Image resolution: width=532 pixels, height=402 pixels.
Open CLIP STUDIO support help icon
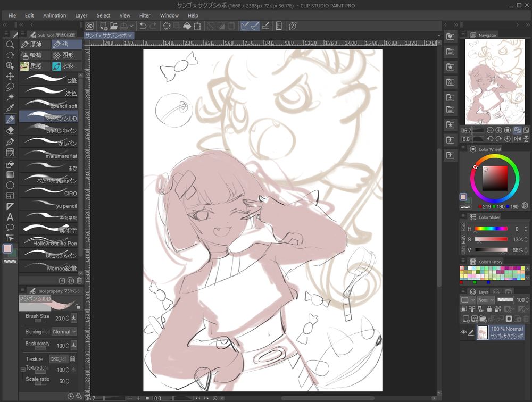293,26
